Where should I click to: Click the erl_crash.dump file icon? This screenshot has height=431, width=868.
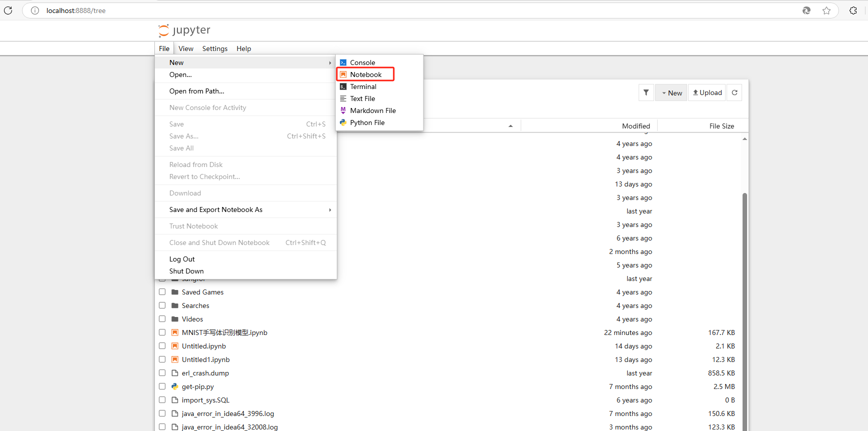[x=175, y=373]
